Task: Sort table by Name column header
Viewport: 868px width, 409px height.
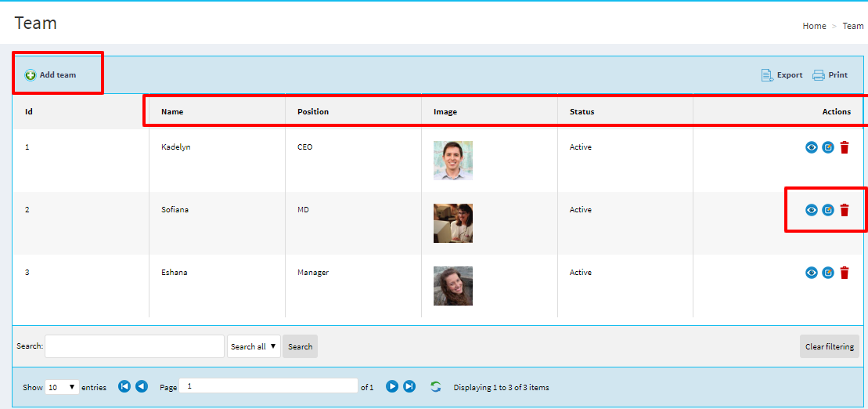Action: pyautogui.click(x=172, y=111)
